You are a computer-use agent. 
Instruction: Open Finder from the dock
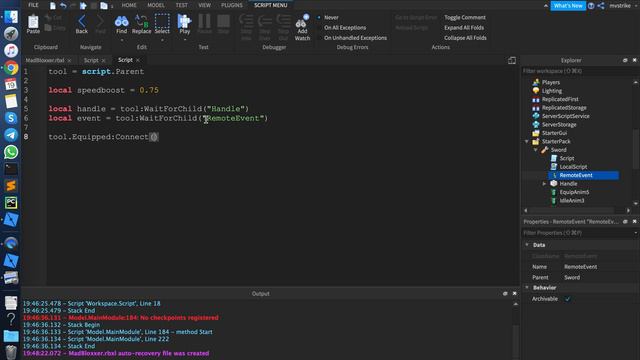pos(11,17)
